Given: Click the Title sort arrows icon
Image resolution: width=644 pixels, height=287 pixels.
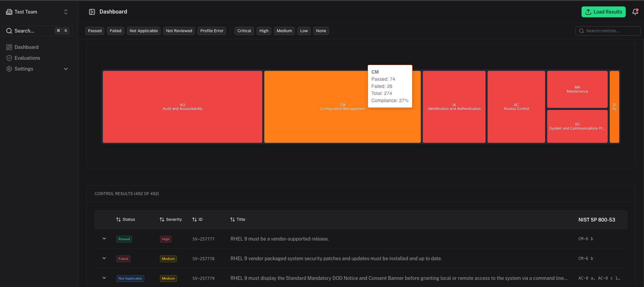Looking at the screenshot, I should [x=233, y=219].
